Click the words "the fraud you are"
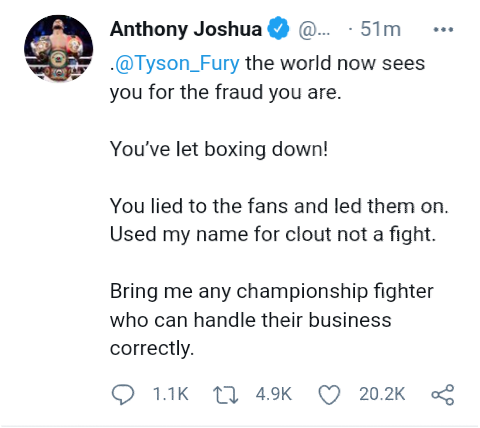480x428 pixels. (x=261, y=92)
